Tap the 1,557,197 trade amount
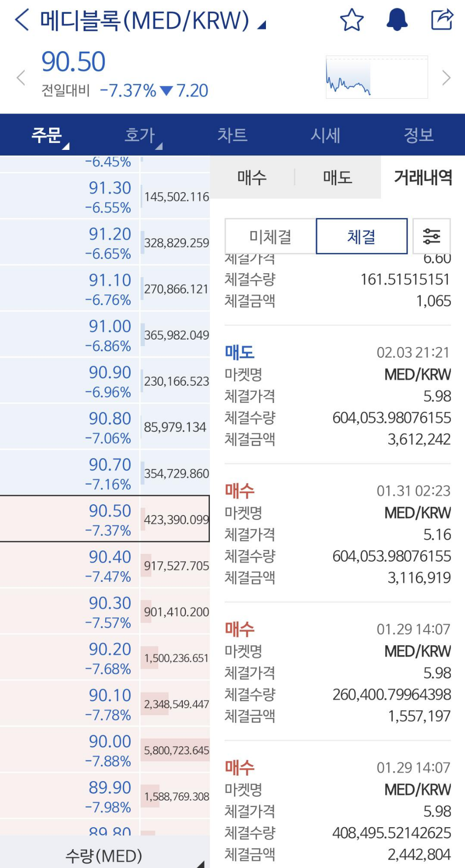465x868 pixels. [419, 716]
